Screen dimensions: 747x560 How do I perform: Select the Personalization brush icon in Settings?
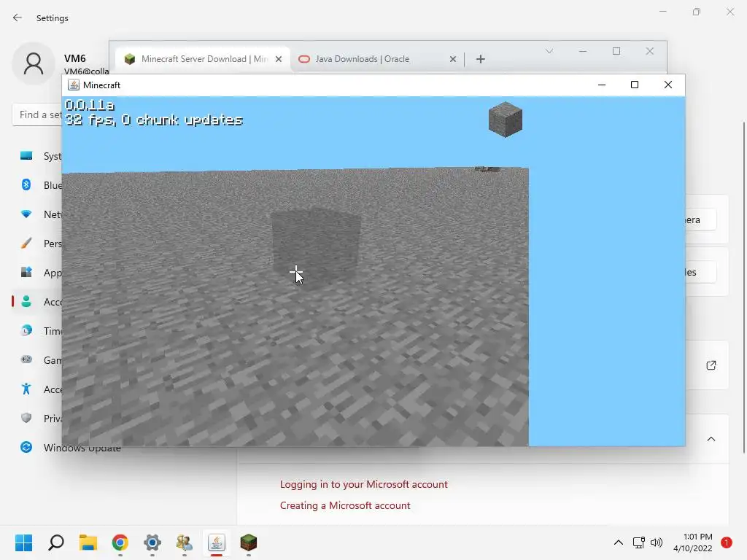coord(26,244)
